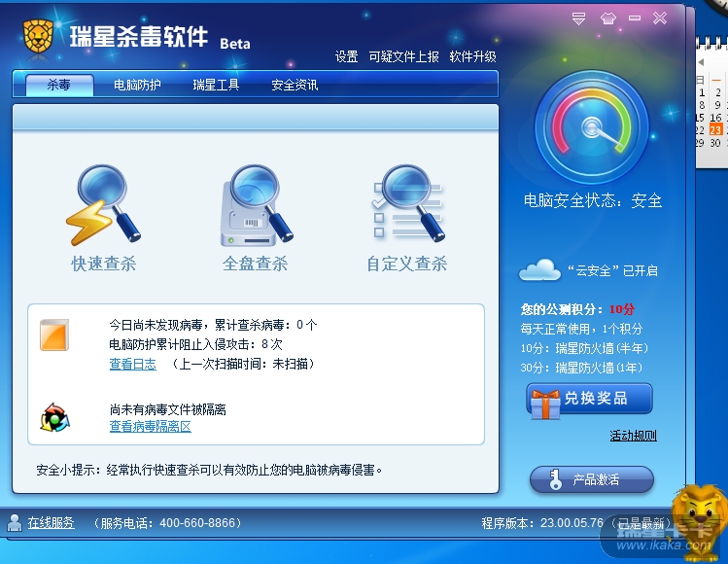Screen dimensions: 728x564
Task: Close the Rising antivirus window
Action: (660, 18)
